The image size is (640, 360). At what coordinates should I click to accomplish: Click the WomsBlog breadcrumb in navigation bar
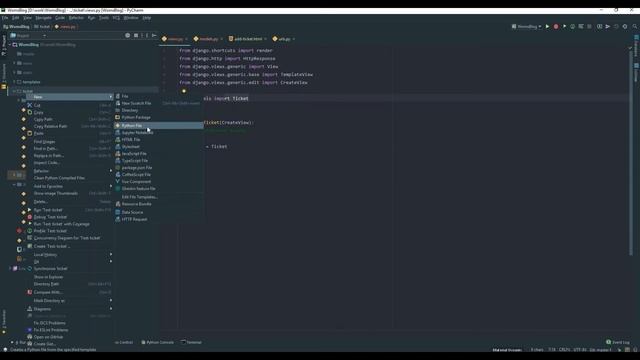16,27
